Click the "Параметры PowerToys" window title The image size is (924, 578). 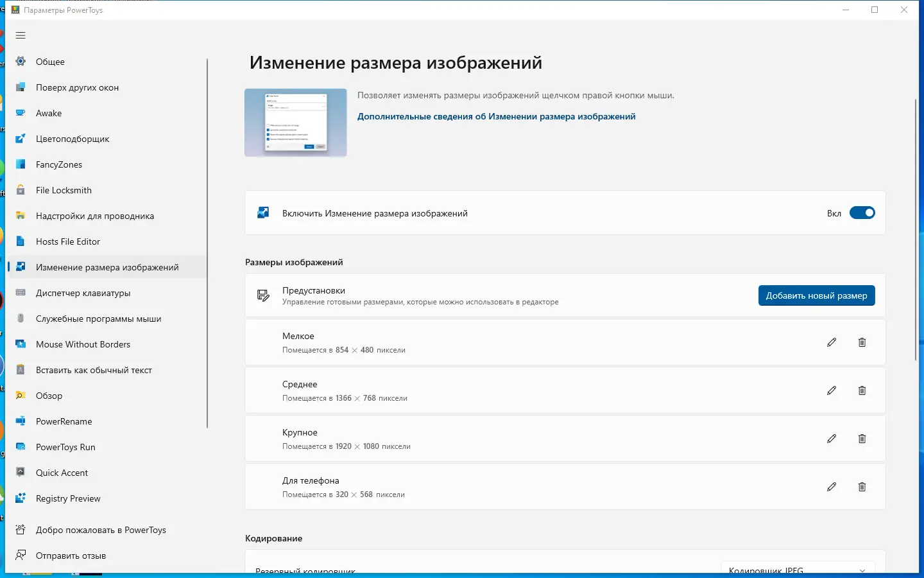[x=63, y=10]
